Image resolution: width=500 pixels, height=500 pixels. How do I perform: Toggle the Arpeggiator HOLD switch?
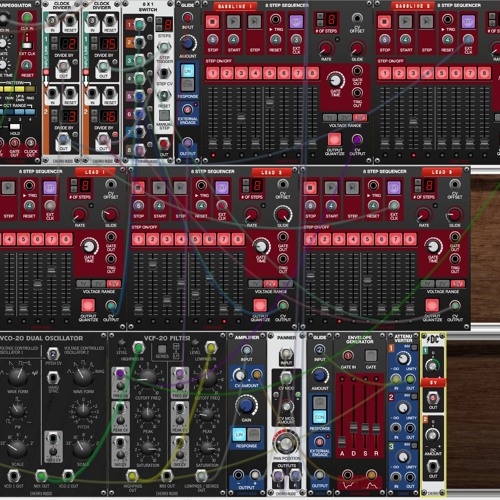[14, 127]
